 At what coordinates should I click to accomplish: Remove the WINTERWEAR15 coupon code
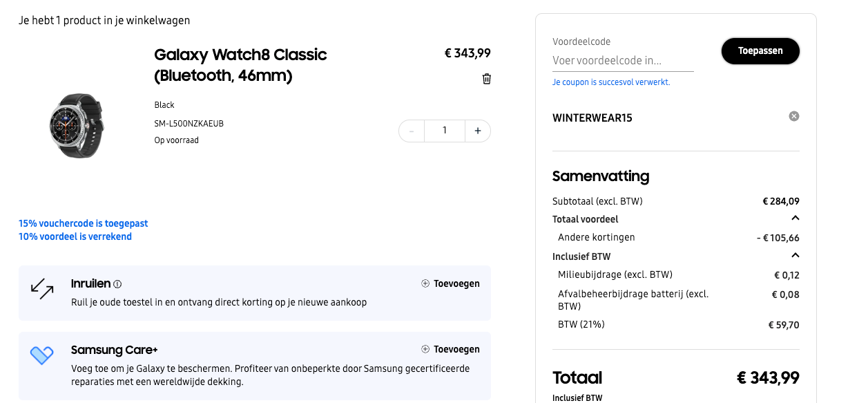coord(793,116)
